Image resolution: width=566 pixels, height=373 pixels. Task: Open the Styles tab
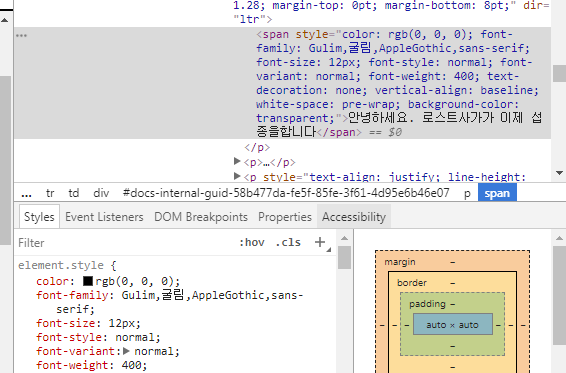coord(39,217)
